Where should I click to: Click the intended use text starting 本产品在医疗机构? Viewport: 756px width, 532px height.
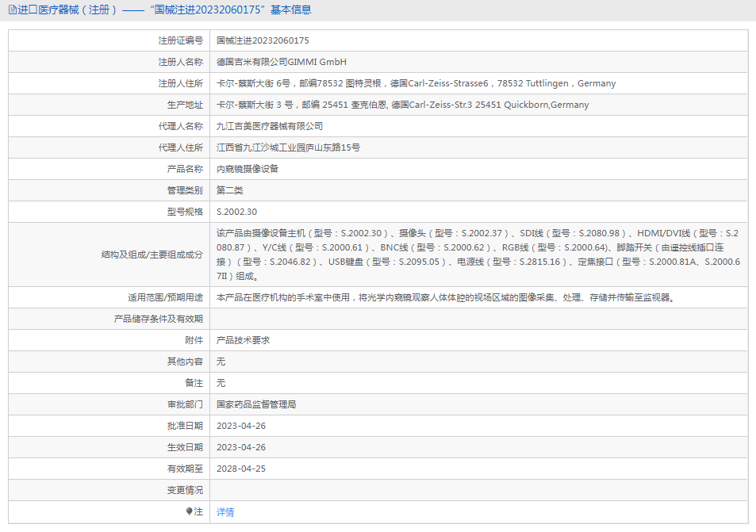click(x=446, y=297)
